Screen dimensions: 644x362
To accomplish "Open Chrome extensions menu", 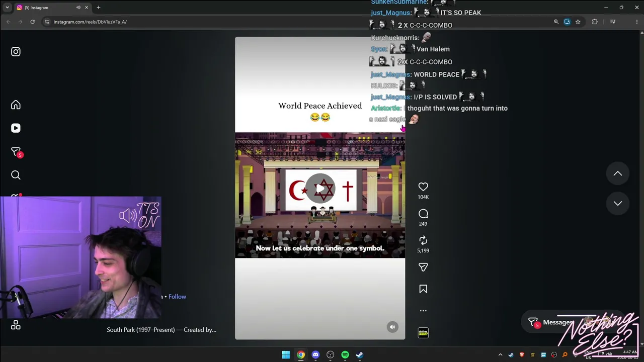I will [595, 22].
